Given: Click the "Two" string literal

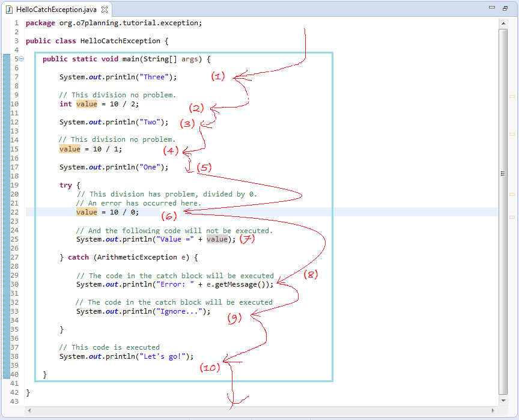Looking at the screenshot, I should pos(150,122).
